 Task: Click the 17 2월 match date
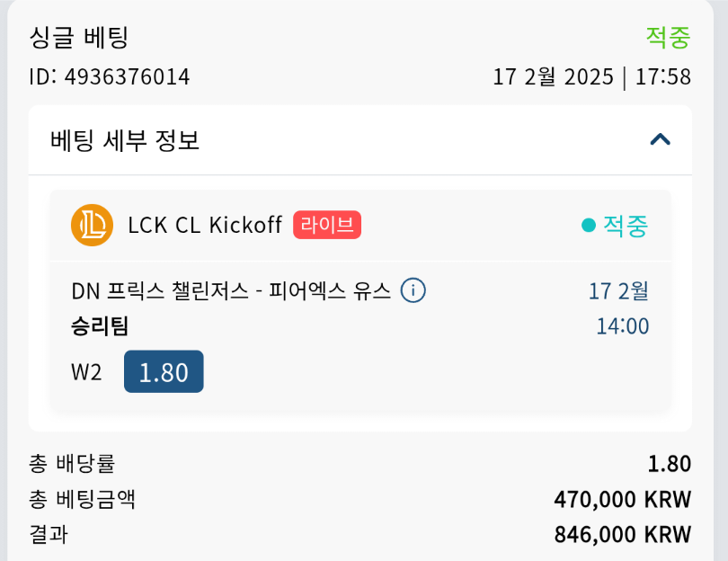618,291
